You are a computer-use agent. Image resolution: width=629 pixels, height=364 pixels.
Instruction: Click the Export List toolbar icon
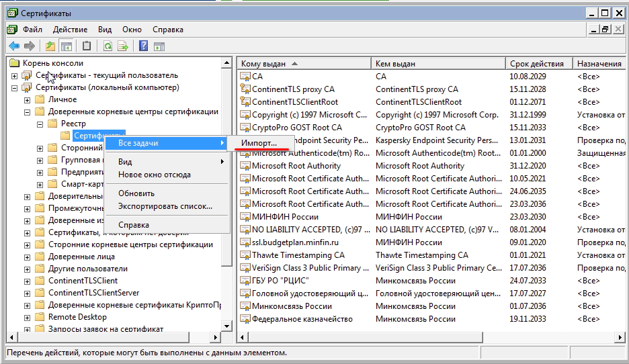point(123,46)
